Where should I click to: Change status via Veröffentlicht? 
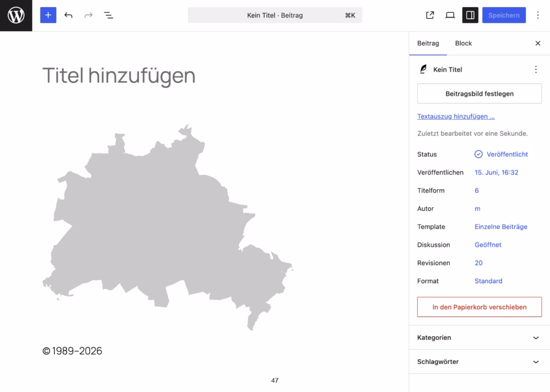pyautogui.click(x=501, y=154)
